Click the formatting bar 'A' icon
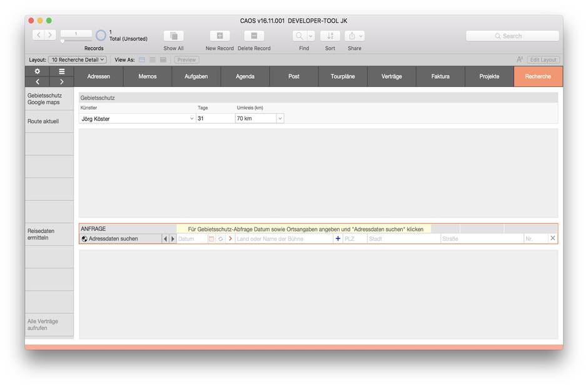 tap(519, 59)
